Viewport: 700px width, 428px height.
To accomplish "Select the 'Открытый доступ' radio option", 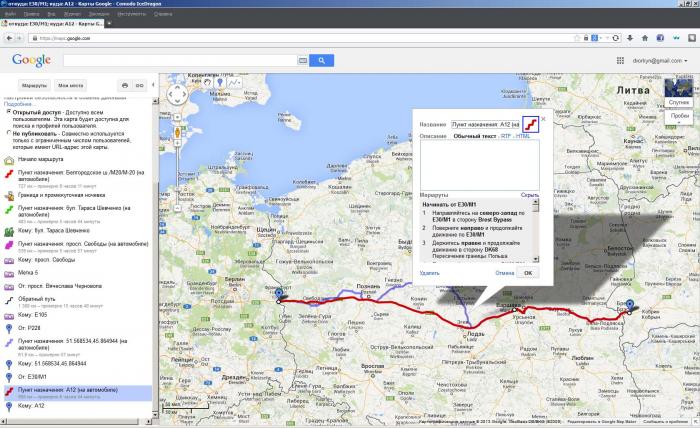I will coord(8,113).
